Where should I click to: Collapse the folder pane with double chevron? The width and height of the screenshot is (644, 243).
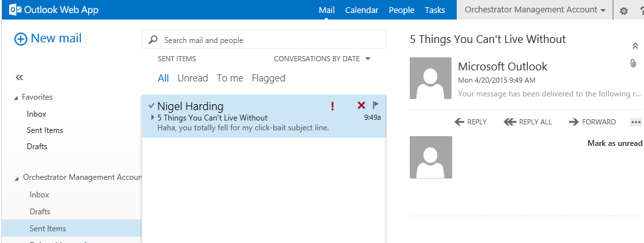(19, 78)
